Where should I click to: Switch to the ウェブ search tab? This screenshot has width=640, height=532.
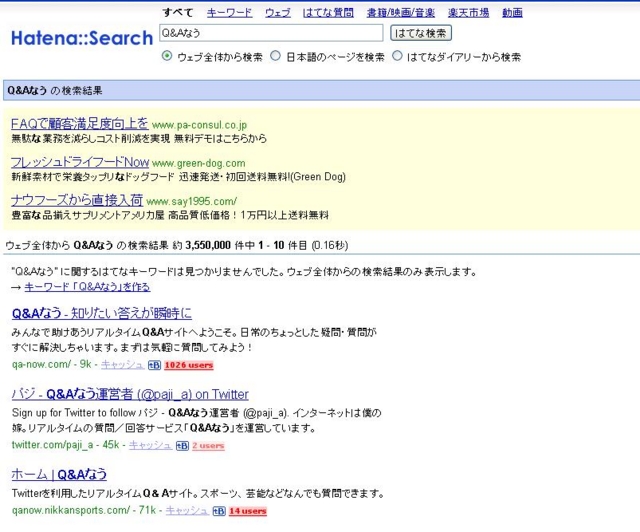pos(278,13)
